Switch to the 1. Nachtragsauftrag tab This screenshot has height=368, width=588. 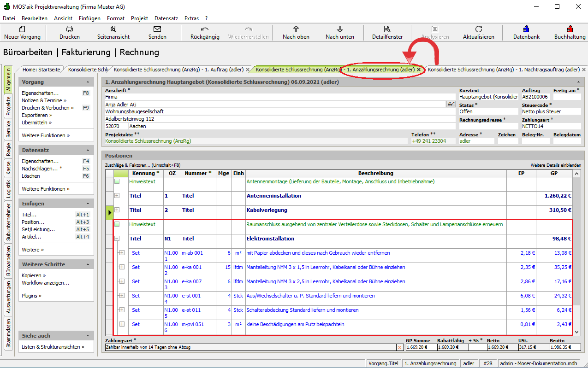pos(503,70)
